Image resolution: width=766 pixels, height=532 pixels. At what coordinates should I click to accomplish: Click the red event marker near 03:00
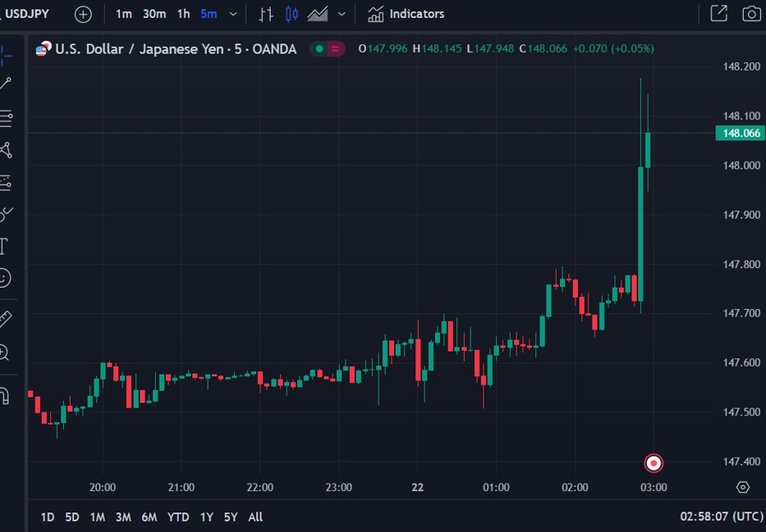(654, 463)
